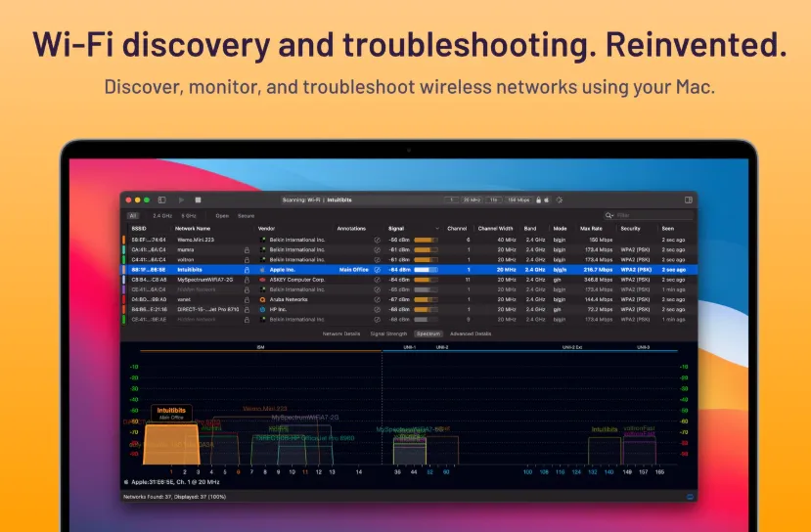Toggle the 2.4 GHz band filter
811x532 pixels.
162,216
